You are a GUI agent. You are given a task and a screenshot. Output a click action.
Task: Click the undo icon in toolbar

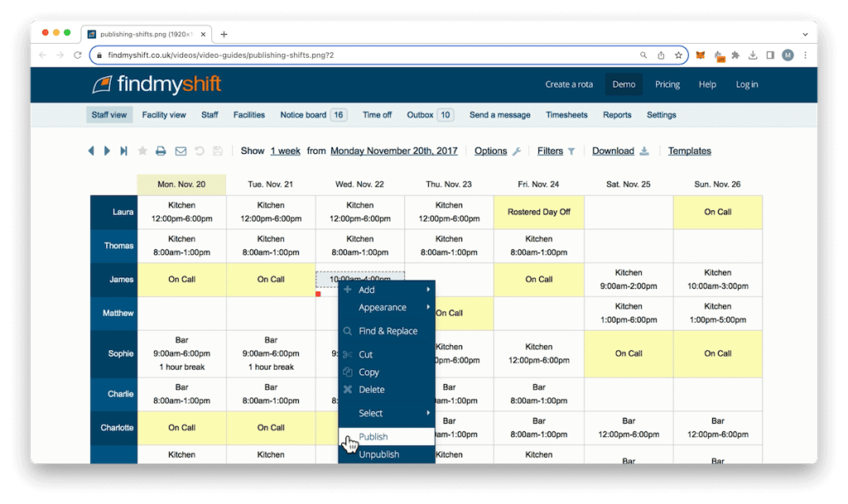(200, 151)
